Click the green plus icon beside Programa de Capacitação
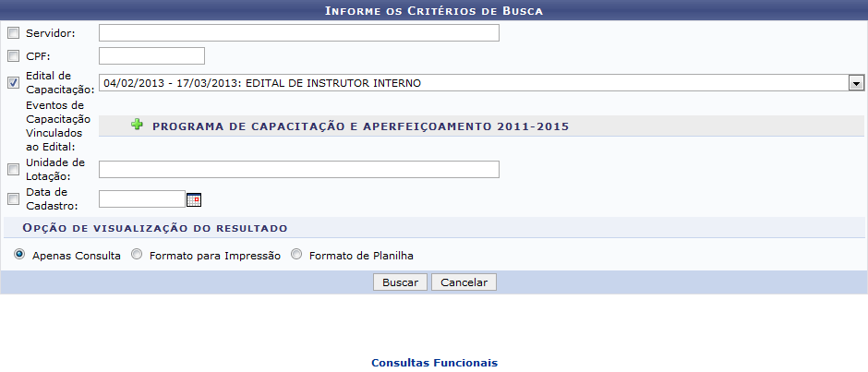 (138, 126)
